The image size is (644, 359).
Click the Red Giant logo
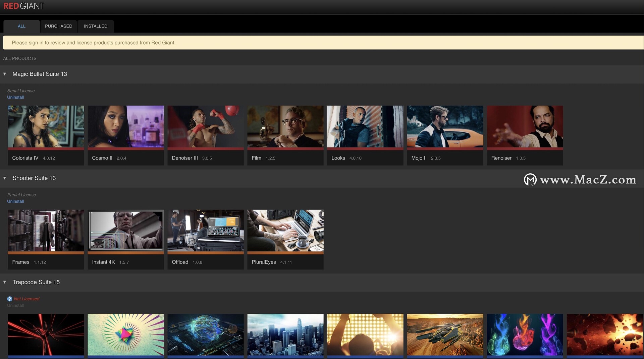(23, 6)
